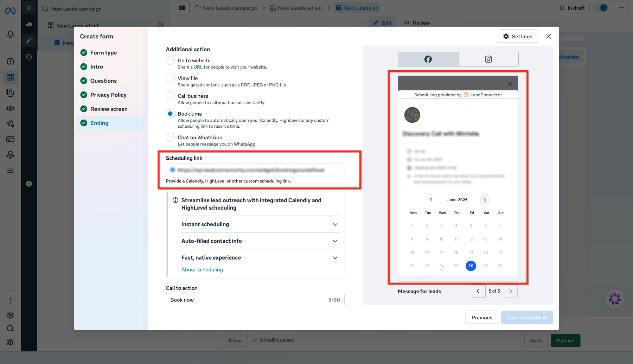633x364 pixels.
Task: Expand the Fast, native experience section
Action: click(260, 258)
